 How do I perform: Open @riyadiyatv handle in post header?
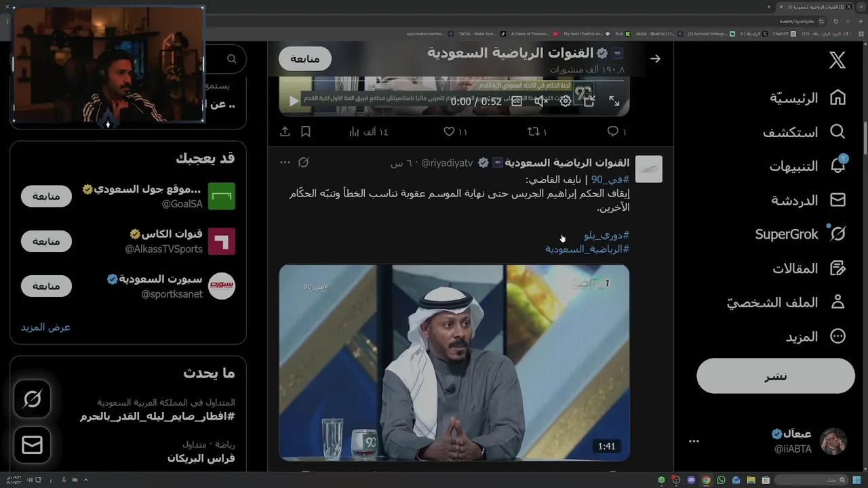(x=447, y=163)
